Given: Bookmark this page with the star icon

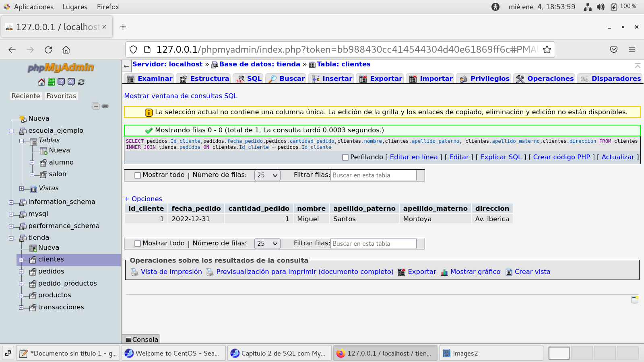Looking at the screenshot, I should click(547, 50).
